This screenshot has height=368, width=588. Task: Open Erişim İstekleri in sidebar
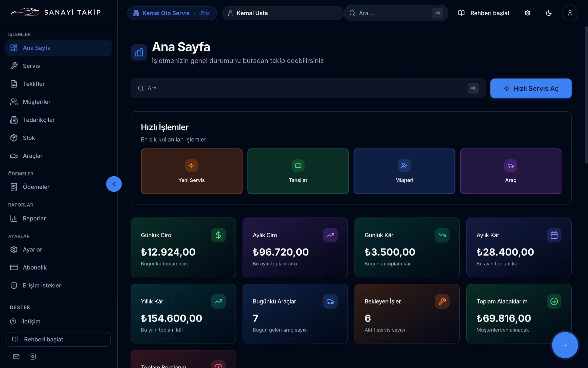coord(59,285)
